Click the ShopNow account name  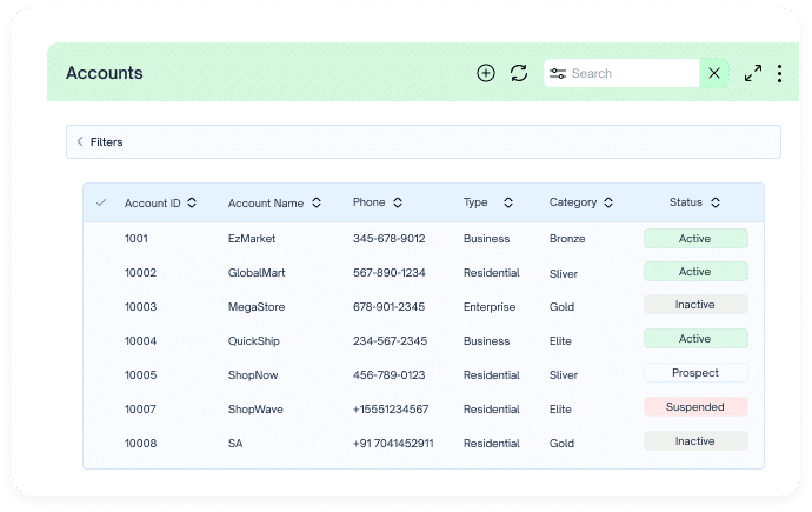(x=253, y=375)
